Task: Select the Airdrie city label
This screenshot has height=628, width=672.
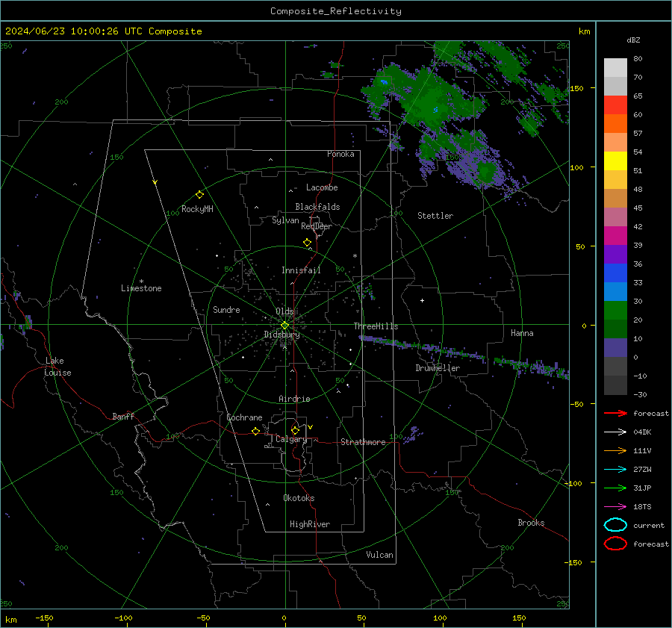Action: (x=294, y=399)
